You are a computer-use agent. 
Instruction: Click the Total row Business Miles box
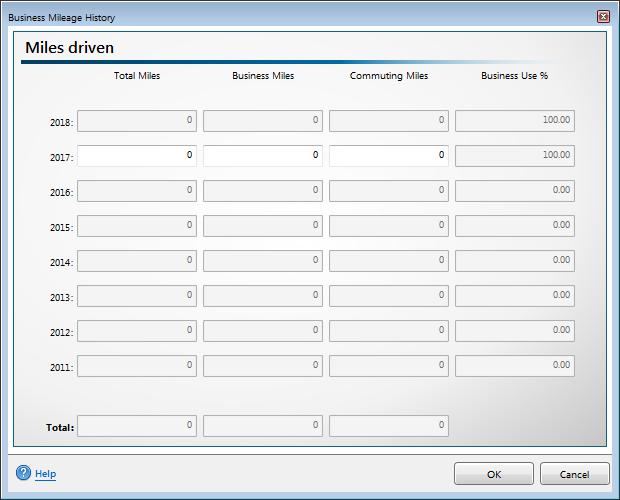pyautogui.click(x=263, y=426)
